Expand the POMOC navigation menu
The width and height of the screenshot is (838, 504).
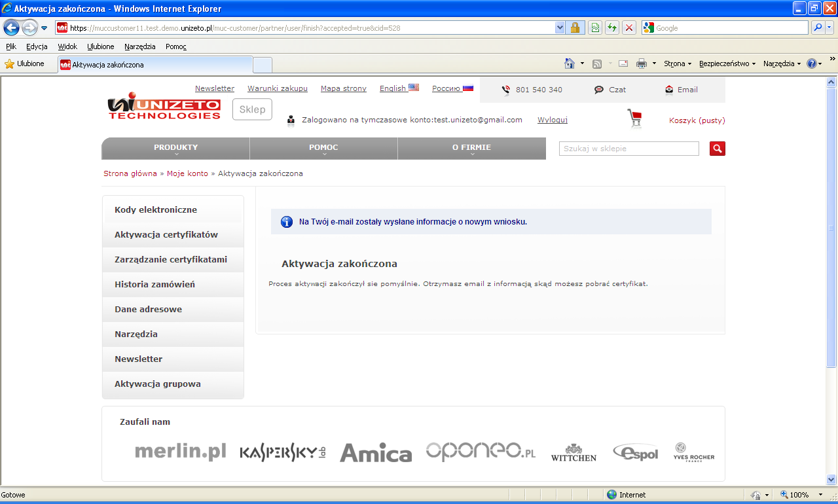click(323, 149)
